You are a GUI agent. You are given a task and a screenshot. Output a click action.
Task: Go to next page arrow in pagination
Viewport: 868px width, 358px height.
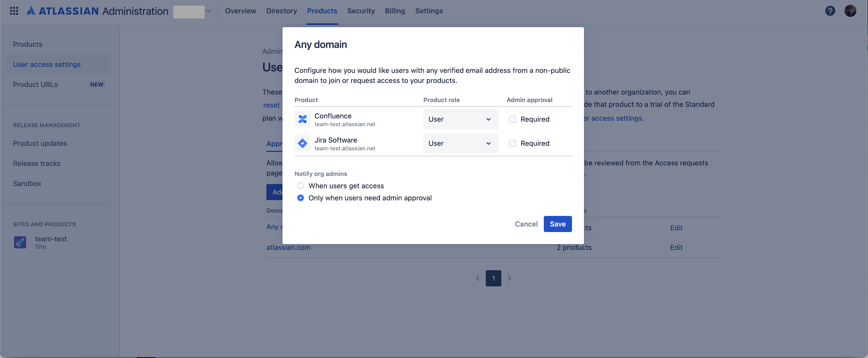[509, 278]
